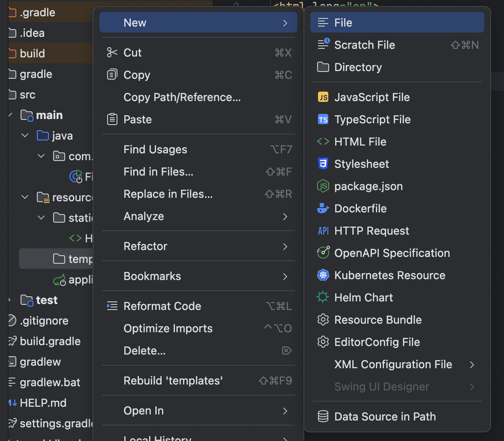Open the Bookmarks submenu

(198, 276)
